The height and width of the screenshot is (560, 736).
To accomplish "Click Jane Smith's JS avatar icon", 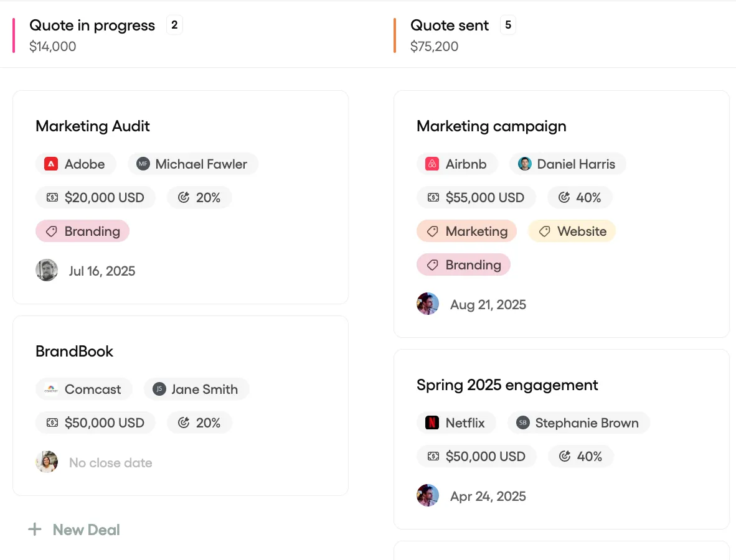I will click(x=159, y=390).
